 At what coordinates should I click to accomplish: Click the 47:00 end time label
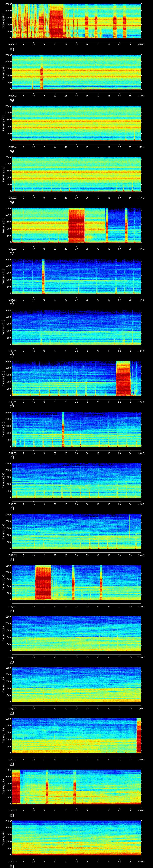point(141,402)
